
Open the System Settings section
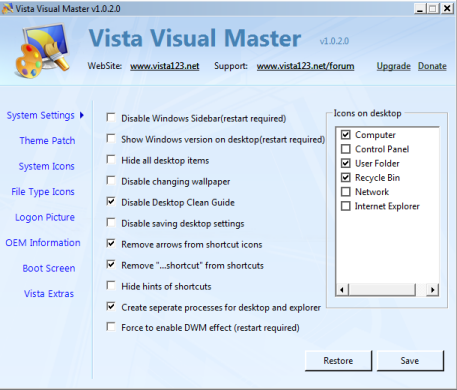[x=41, y=115]
